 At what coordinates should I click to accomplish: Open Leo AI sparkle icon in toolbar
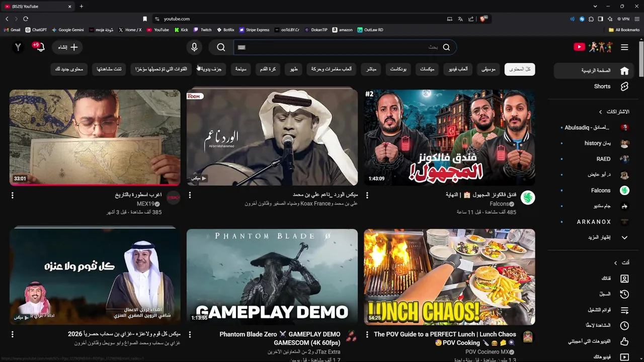click(610, 19)
